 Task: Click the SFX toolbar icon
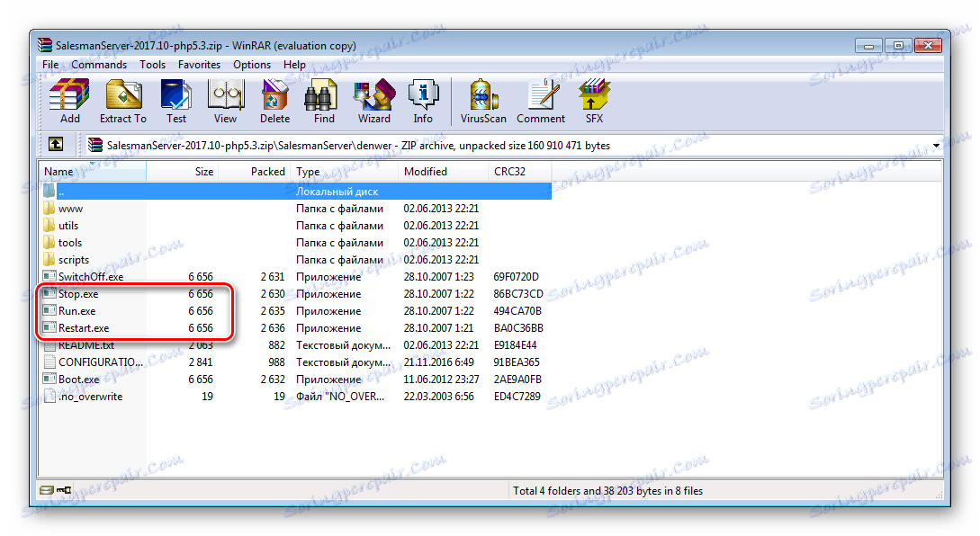point(594,101)
